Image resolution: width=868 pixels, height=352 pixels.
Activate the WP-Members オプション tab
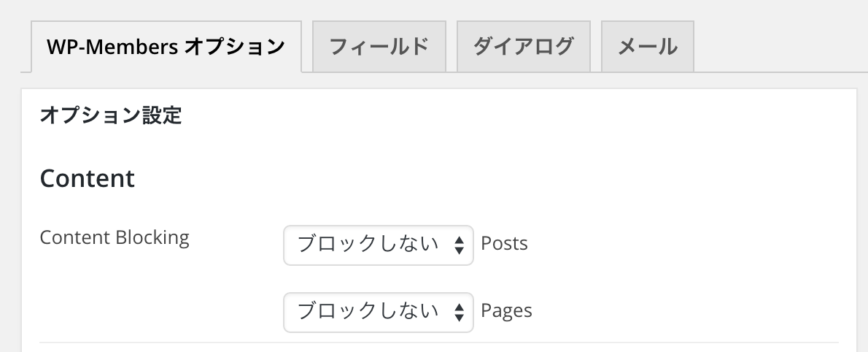(166, 47)
